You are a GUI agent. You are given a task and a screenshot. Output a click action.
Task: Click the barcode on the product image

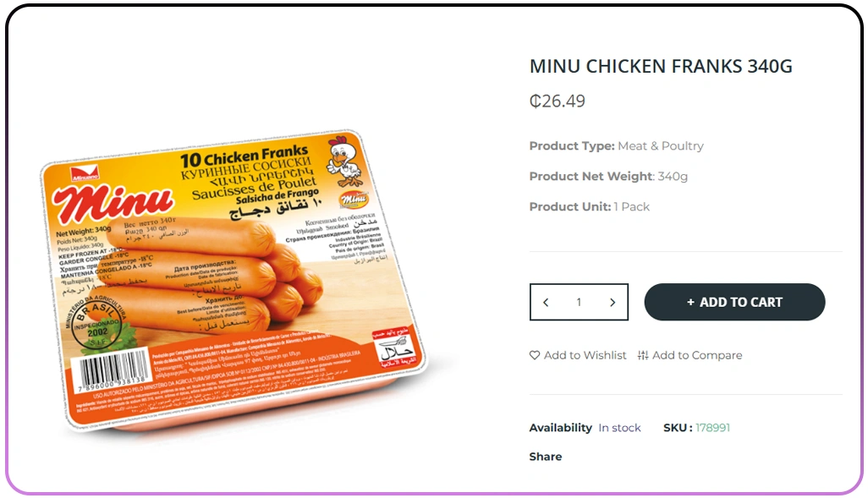(x=113, y=370)
